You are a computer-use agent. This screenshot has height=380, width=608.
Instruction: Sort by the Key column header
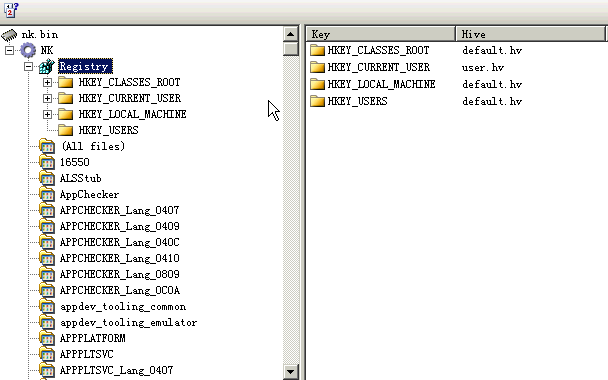(x=381, y=34)
